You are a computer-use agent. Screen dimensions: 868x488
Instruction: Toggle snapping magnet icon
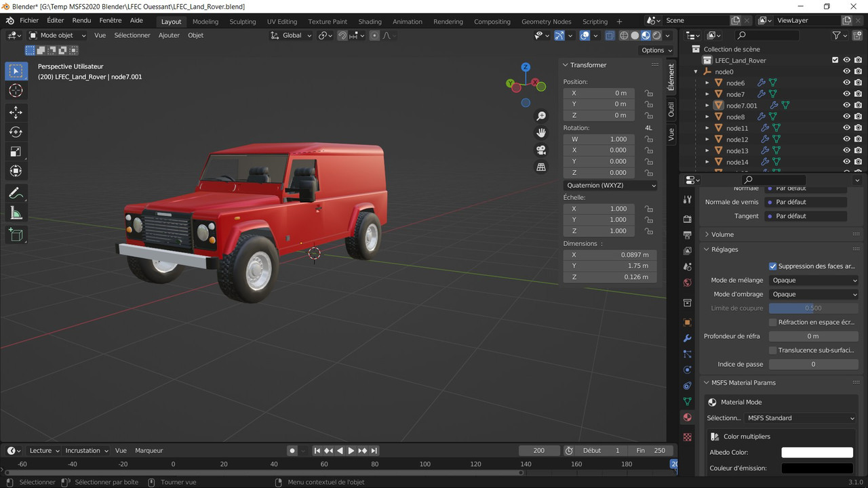pyautogui.click(x=343, y=35)
